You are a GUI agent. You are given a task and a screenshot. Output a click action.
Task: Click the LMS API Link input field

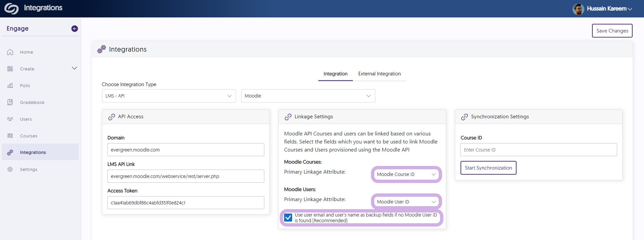tap(186, 176)
